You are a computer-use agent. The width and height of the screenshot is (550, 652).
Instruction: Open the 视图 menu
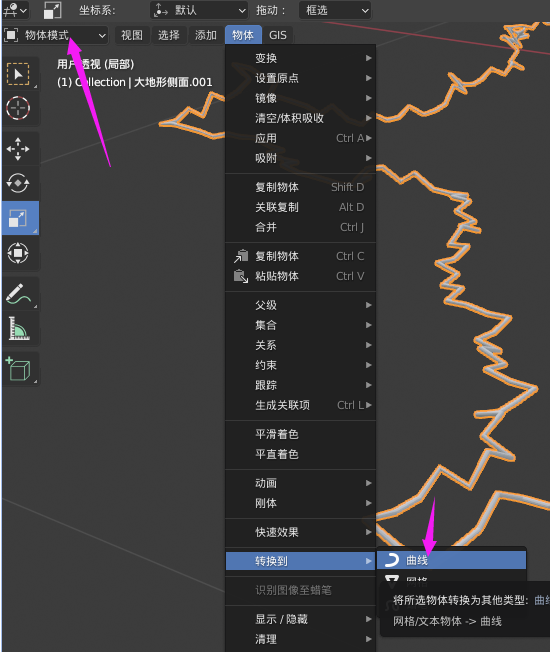click(132, 35)
